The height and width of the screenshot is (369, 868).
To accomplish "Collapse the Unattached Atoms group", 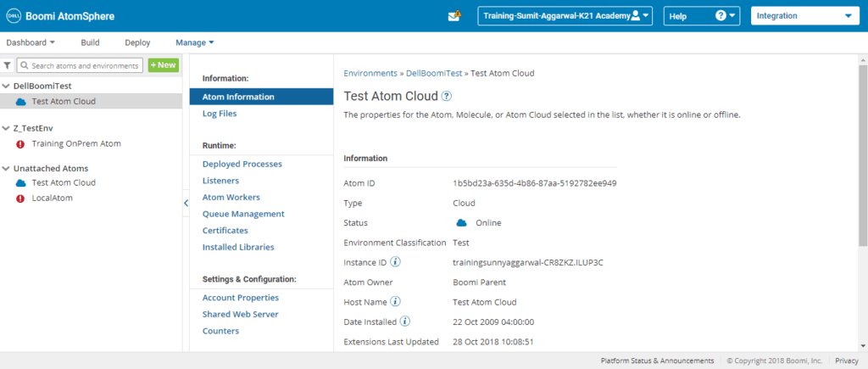I will point(6,169).
